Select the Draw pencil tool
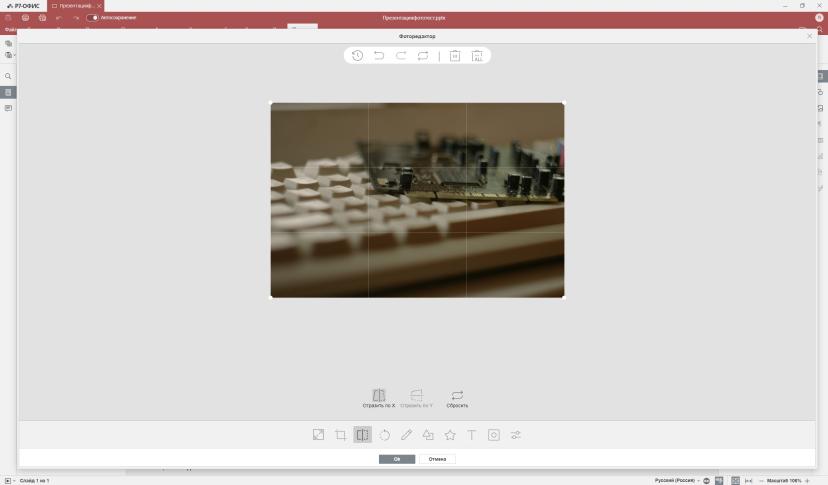Viewport: 828px width, 485px height. [x=406, y=435]
